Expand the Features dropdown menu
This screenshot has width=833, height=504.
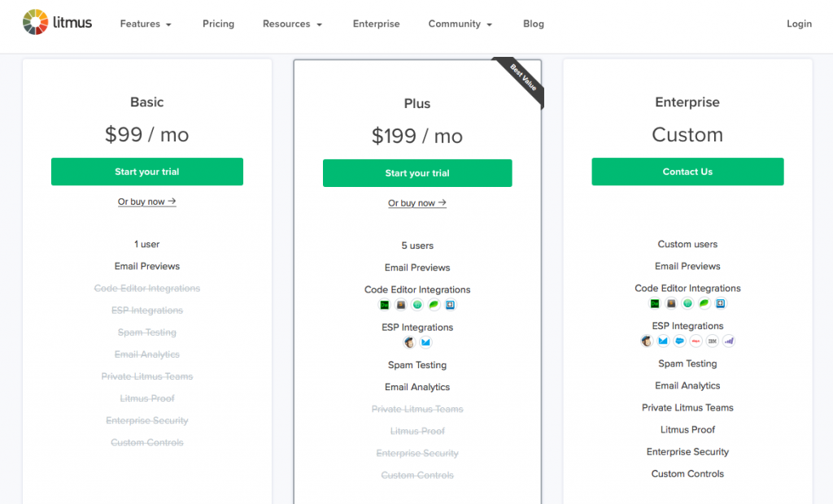point(146,24)
